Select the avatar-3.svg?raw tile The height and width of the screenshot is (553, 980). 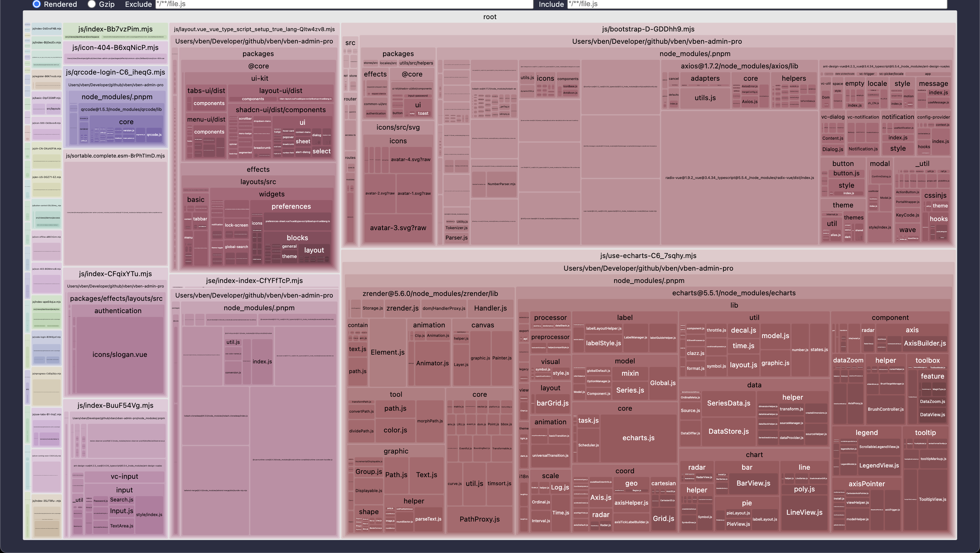coord(398,228)
